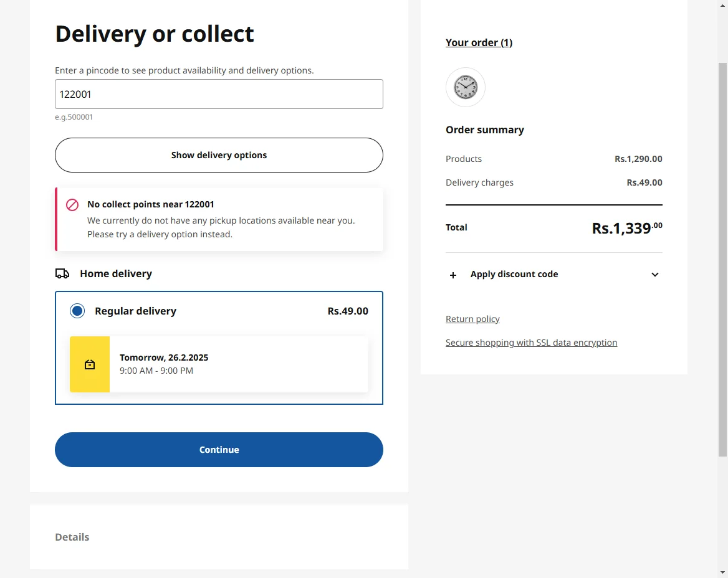728x578 pixels.
Task: Click the blue Continue button
Action: tap(219, 450)
